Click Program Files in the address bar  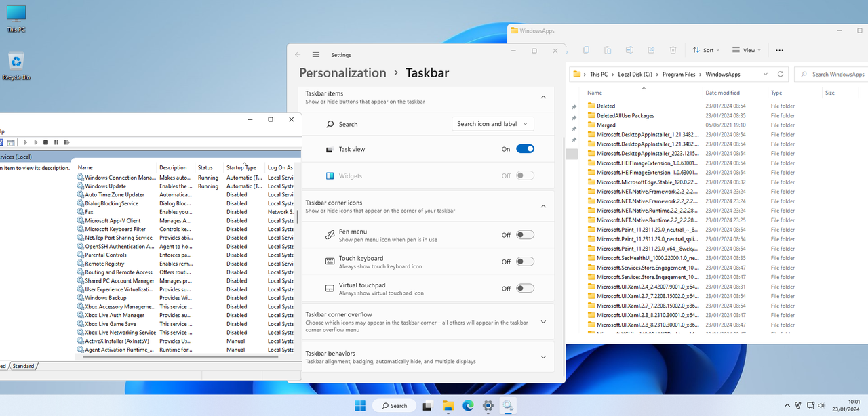pyautogui.click(x=679, y=75)
